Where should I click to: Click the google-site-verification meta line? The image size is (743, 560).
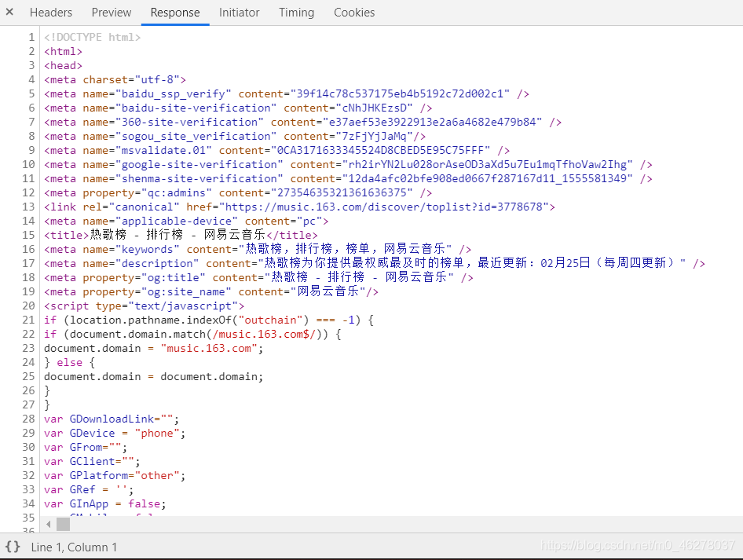point(348,164)
